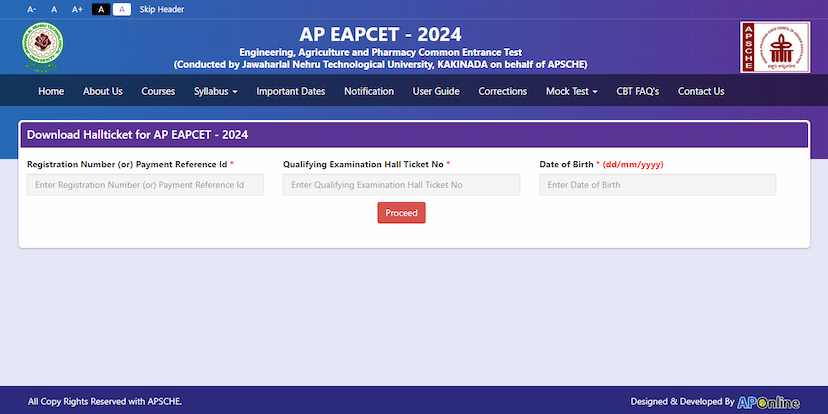This screenshot has width=828, height=414.
Task: Increase font size with A+ button
Action: [x=77, y=10]
